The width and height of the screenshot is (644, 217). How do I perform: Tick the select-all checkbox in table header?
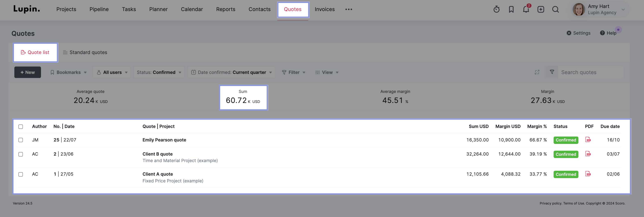coord(21,127)
